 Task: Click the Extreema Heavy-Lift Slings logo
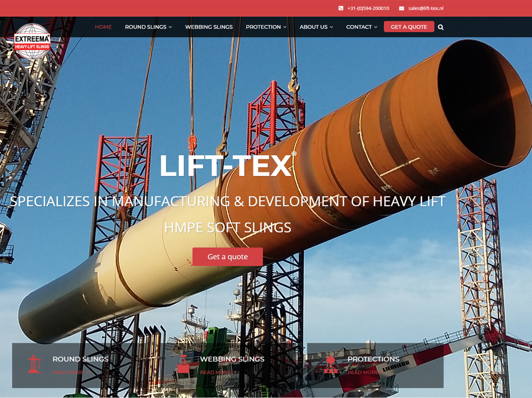coord(32,41)
